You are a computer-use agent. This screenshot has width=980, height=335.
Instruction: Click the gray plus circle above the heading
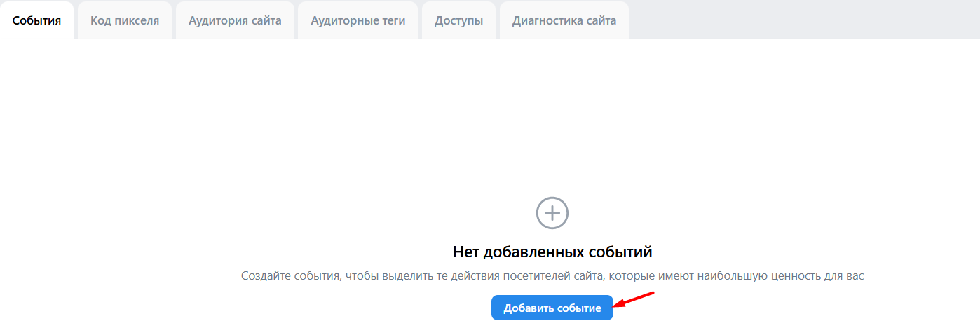click(x=552, y=212)
